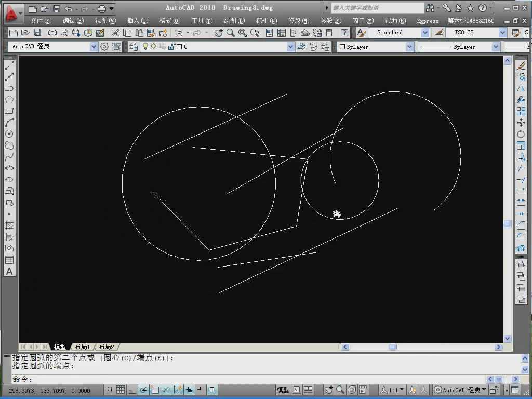
Task: Click the 命令: command line input
Action: (x=249, y=379)
